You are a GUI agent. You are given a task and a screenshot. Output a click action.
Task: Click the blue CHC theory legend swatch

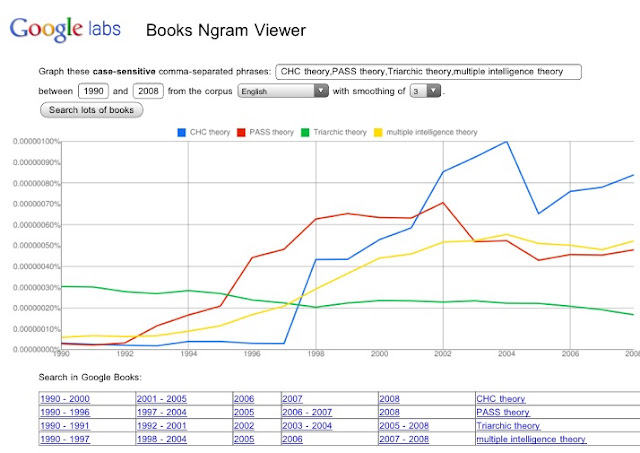coord(182,132)
